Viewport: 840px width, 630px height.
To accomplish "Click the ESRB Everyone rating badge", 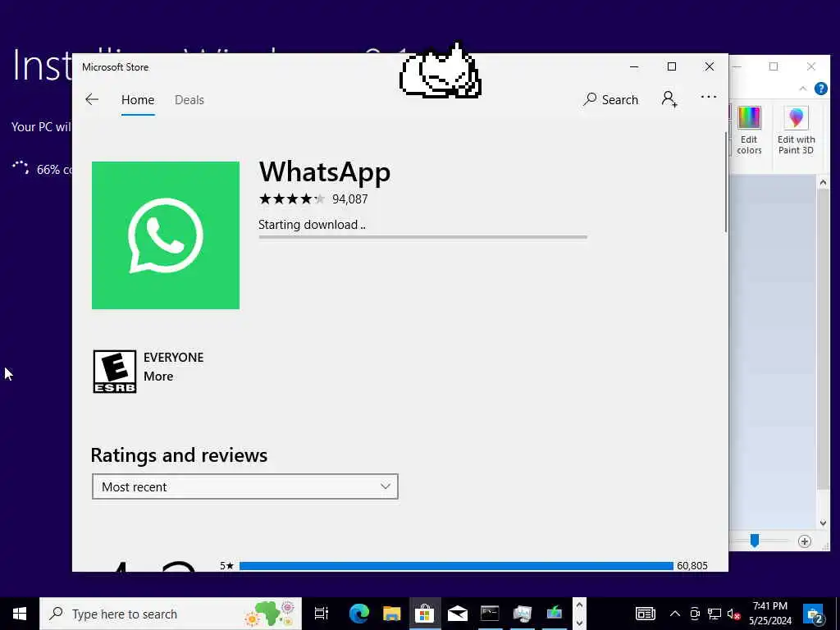I will coord(115,372).
